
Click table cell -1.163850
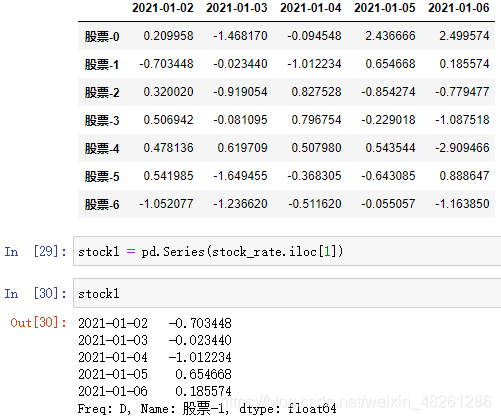click(x=462, y=204)
